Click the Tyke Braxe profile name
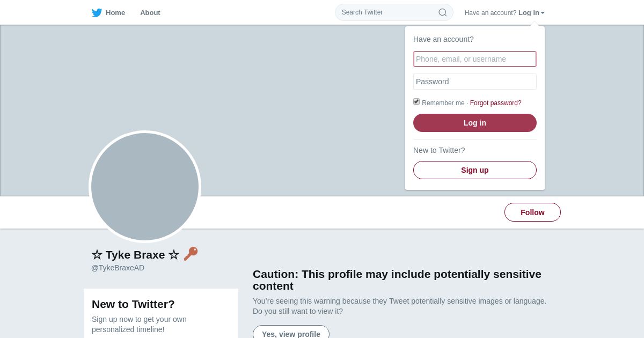This screenshot has width=644, height=338. [135, 255]
